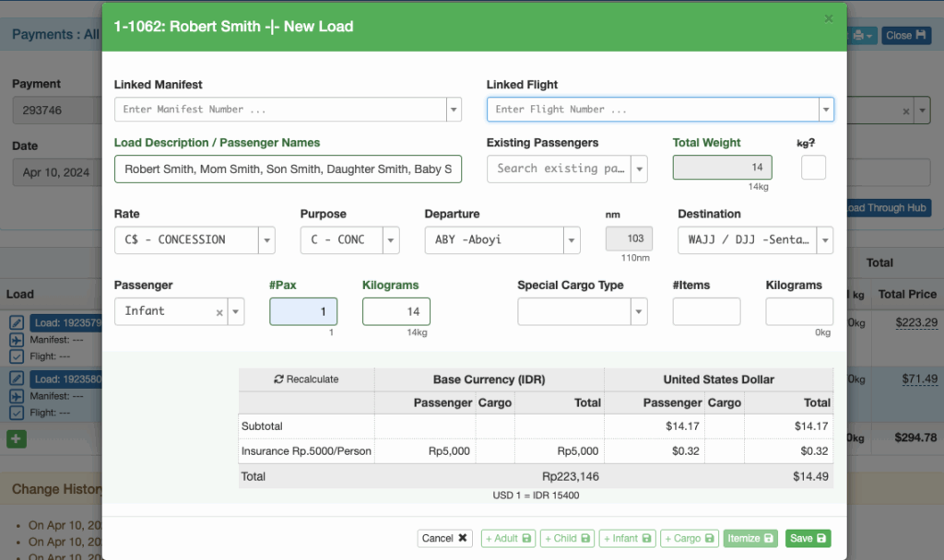Open the Linked Manifest dropdown
This screenshot has width=944, height=560.
(454, 110)
